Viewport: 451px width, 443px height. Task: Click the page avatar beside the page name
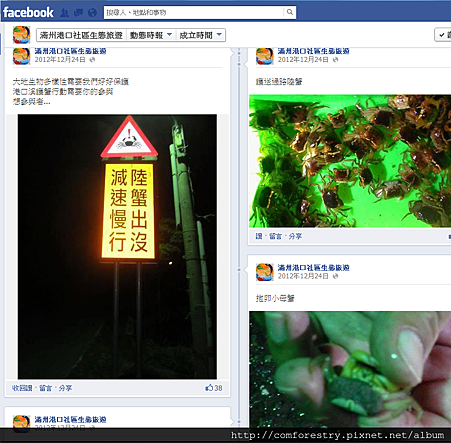pos(21,35)
